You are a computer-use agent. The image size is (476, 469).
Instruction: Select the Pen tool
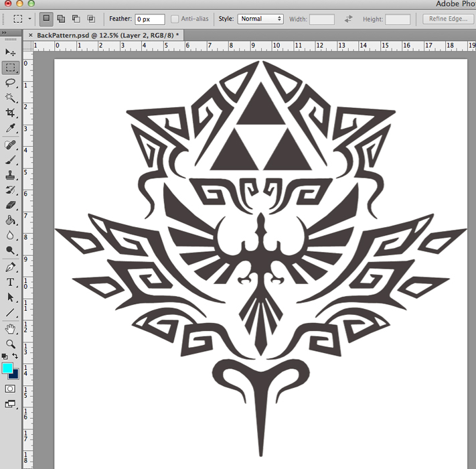pos(10,267)
